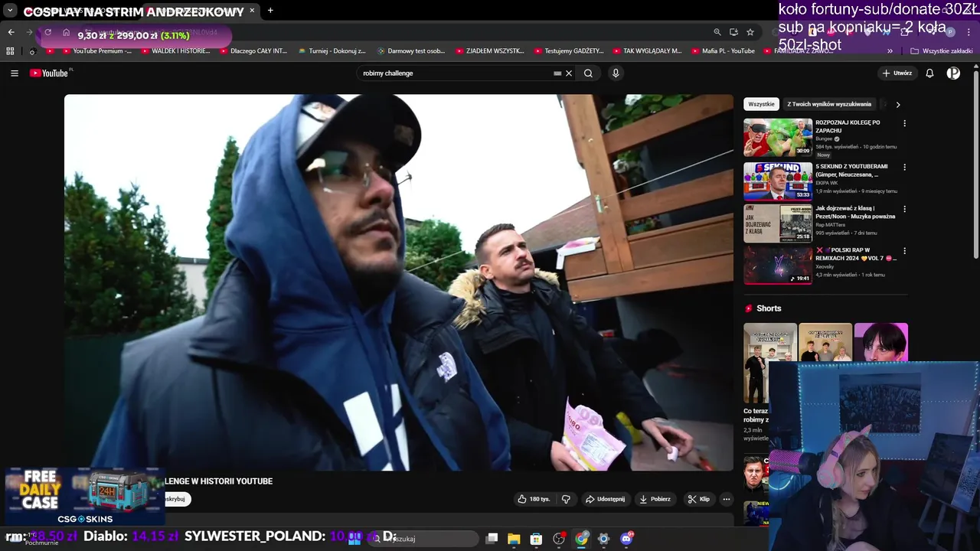The image size is (980, 551).
Task: Open a new browser tab with plus
Action: coord(270,11)
